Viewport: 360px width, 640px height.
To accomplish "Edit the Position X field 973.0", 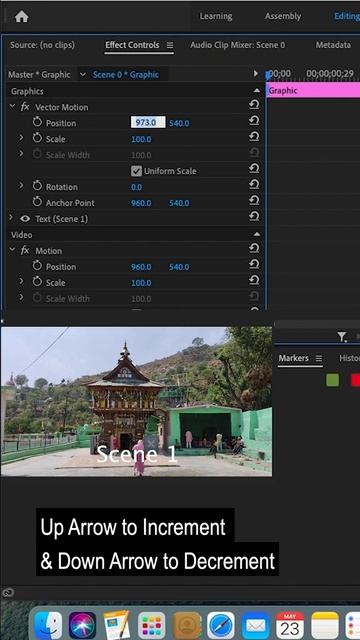I will coord(148,122).
